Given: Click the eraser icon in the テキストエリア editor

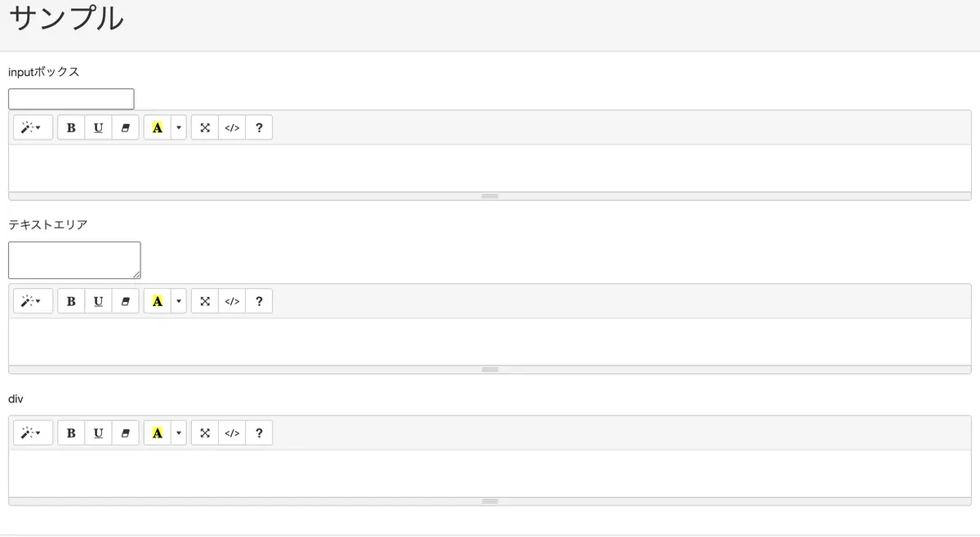Looking at the screenshot, I should [125, 301].
